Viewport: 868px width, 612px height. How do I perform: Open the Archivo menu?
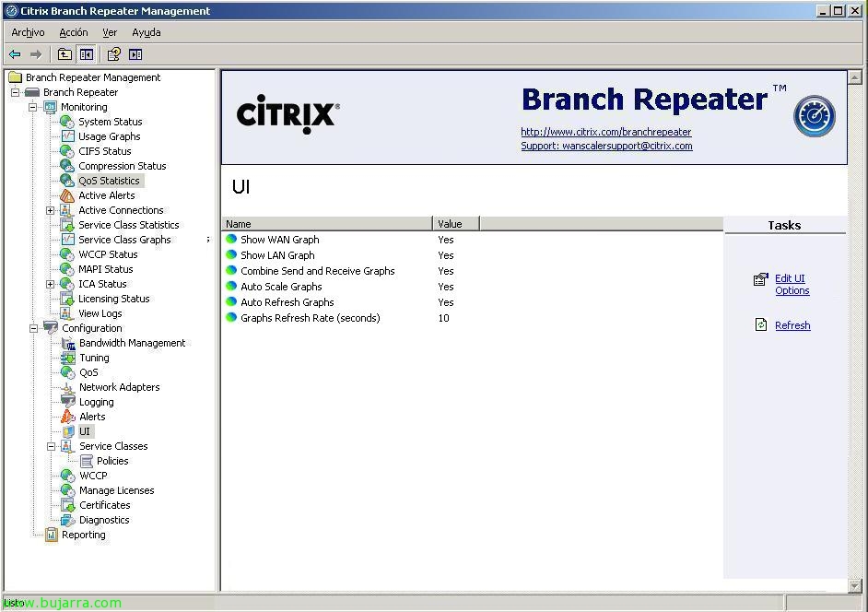click(x=28, y=32)
